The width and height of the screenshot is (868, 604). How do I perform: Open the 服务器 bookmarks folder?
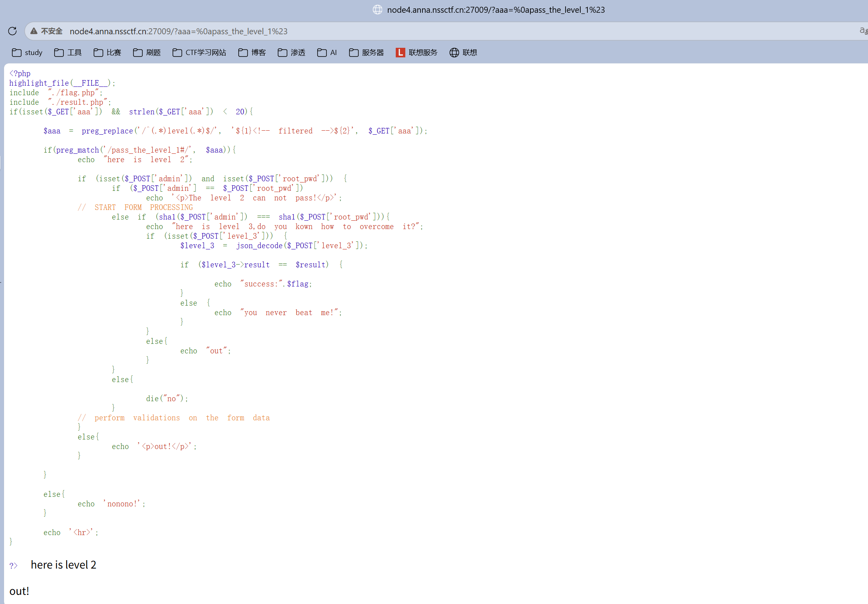tap(366, 53)
